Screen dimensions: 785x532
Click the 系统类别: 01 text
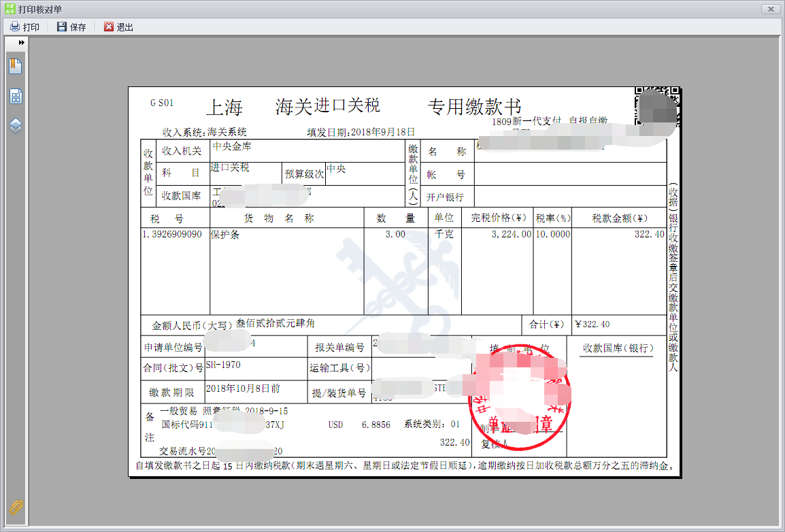[432, 424]
